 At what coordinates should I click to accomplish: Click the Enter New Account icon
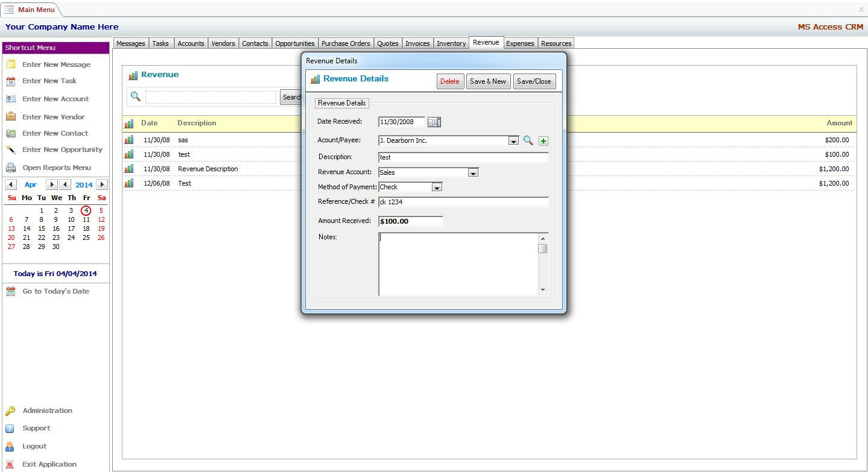click(x=11, y=99)
